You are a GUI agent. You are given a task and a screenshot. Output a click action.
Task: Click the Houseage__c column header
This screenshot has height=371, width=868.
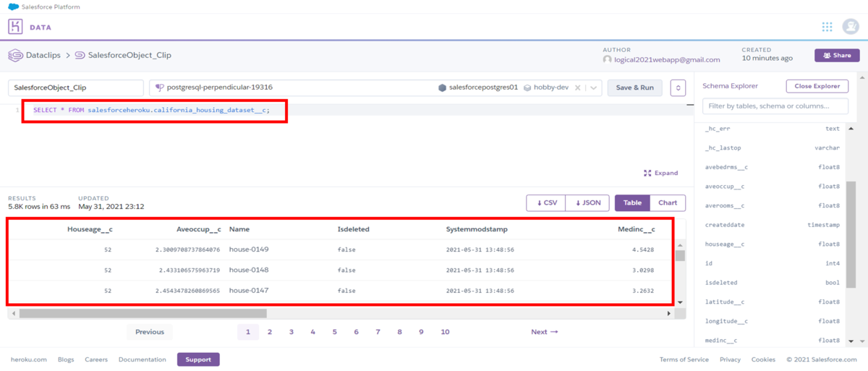[x=90, y=229]
